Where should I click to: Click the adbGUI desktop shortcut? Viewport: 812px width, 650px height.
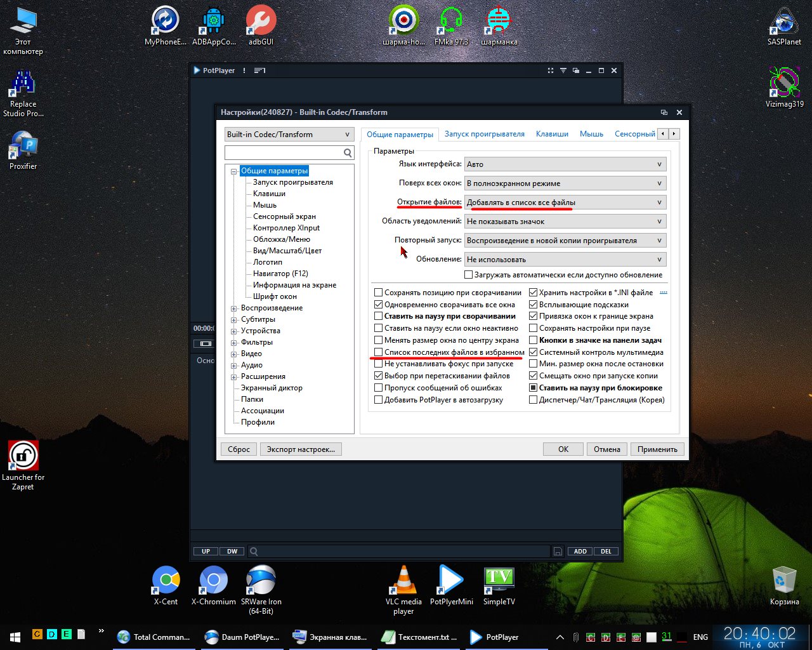pos(261,25)
